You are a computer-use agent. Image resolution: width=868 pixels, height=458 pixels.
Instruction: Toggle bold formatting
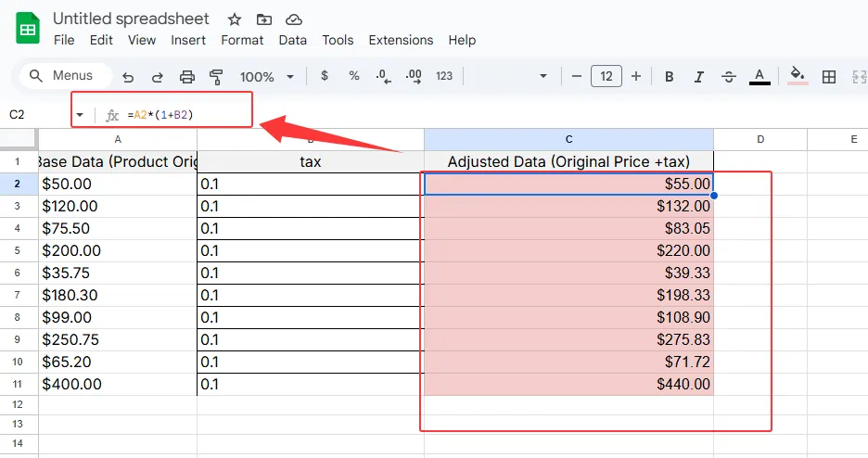670,76
